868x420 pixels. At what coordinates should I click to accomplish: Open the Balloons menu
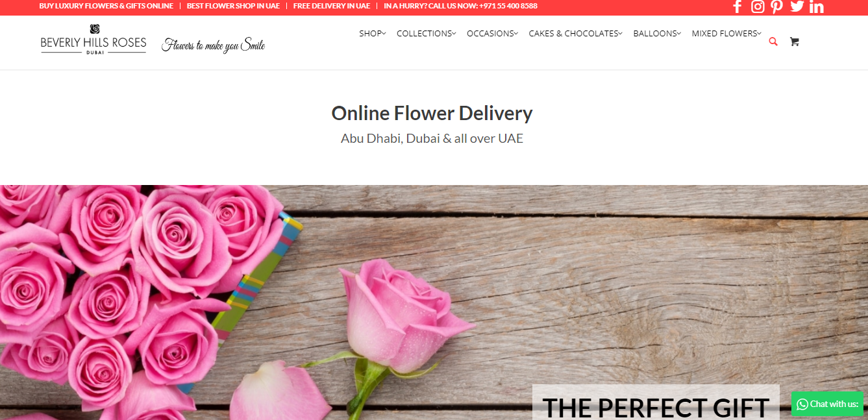pyautogui.click(x=657, y=33)
